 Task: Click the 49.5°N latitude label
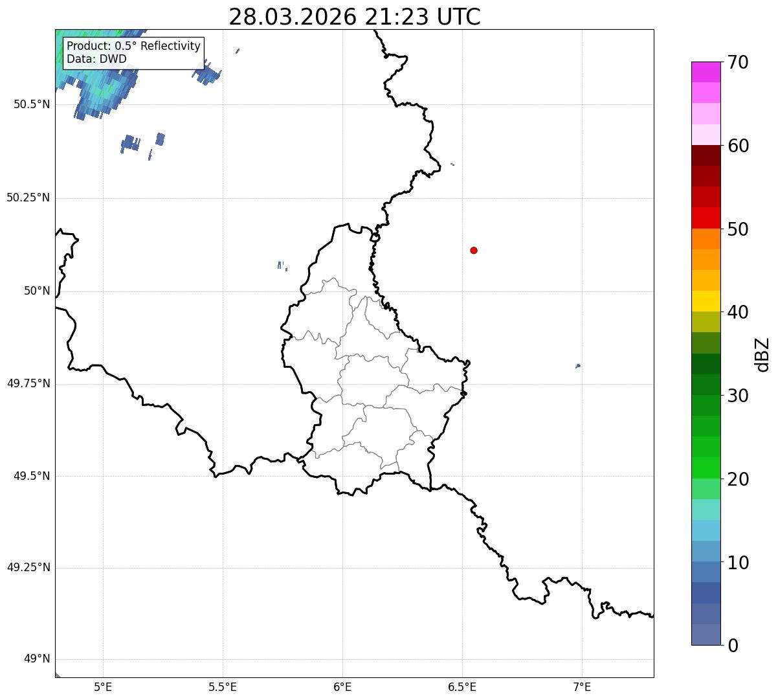[x=31, y=476]
